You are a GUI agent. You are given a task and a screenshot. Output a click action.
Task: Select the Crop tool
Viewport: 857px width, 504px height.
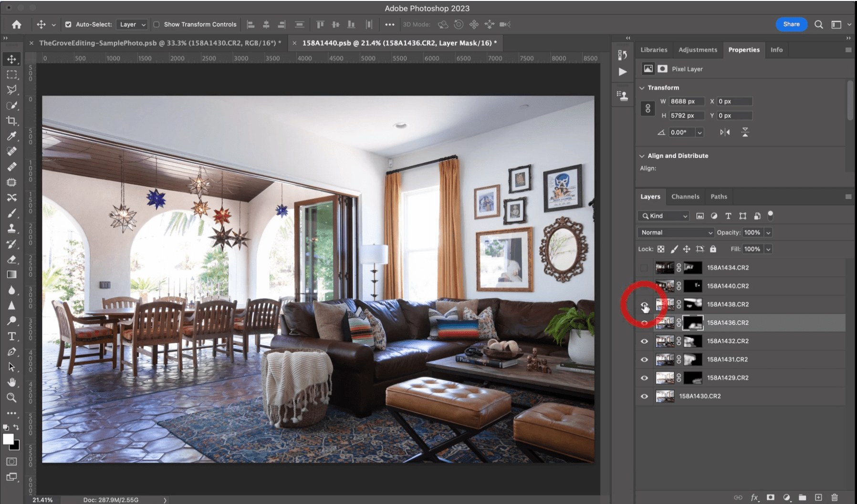pyautogui.click(x=11, y=121)
